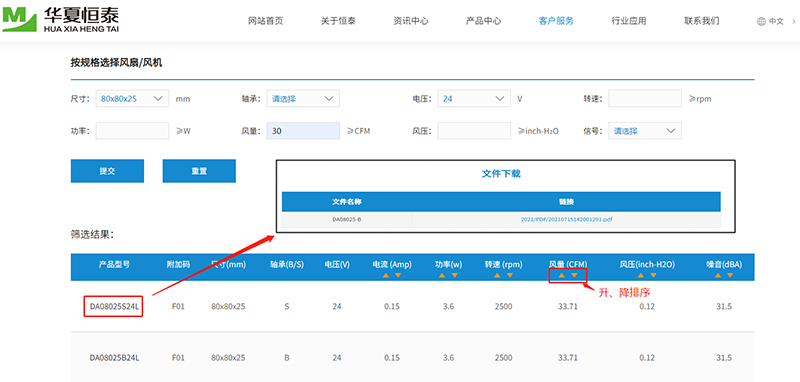Open the size 80x80x25 dropdown
Screen dimensions: 800x382
(x=132, y=98)
